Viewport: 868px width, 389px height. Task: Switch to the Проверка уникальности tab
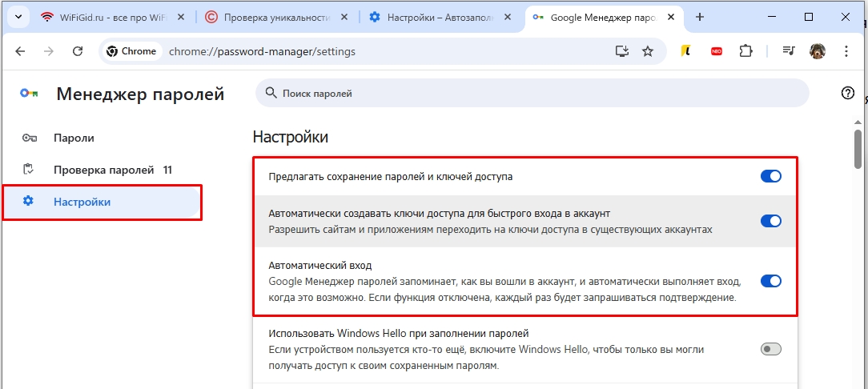click(276, 17)
